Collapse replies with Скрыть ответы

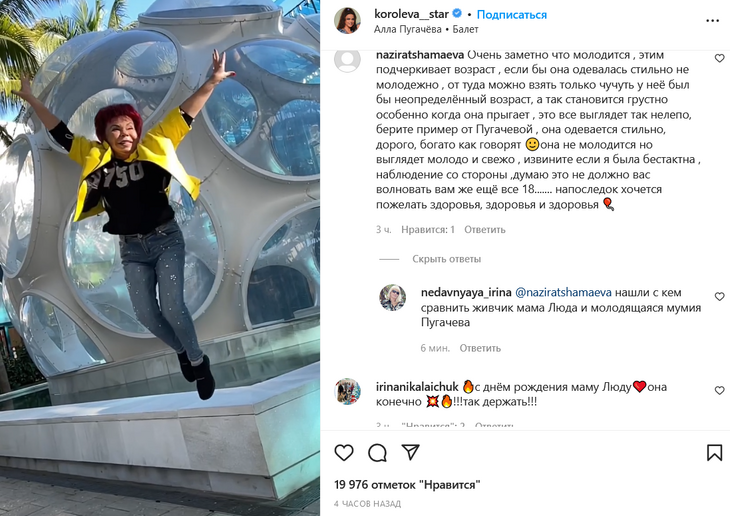click(x=446, y=259)
